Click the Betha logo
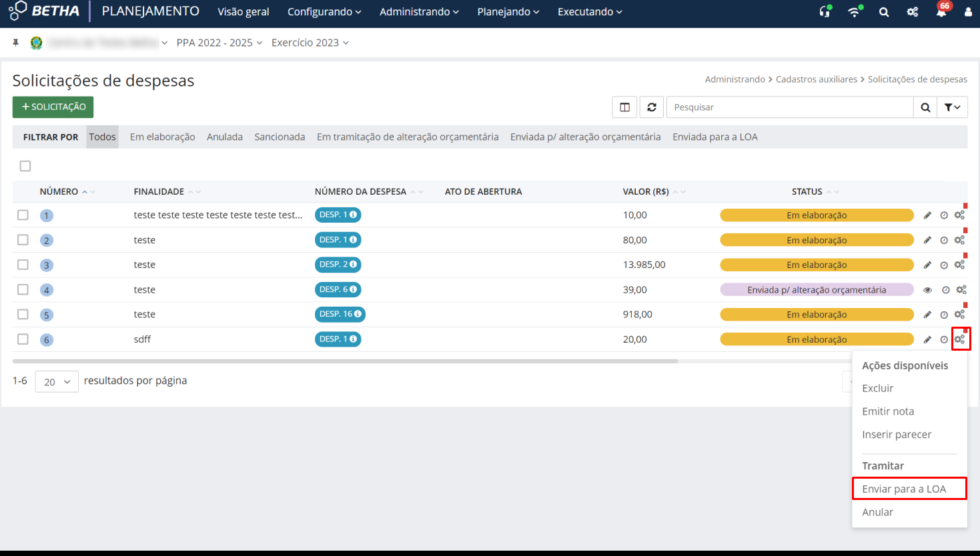This screenshot has width=980, height=556. (x=44, y=11)
